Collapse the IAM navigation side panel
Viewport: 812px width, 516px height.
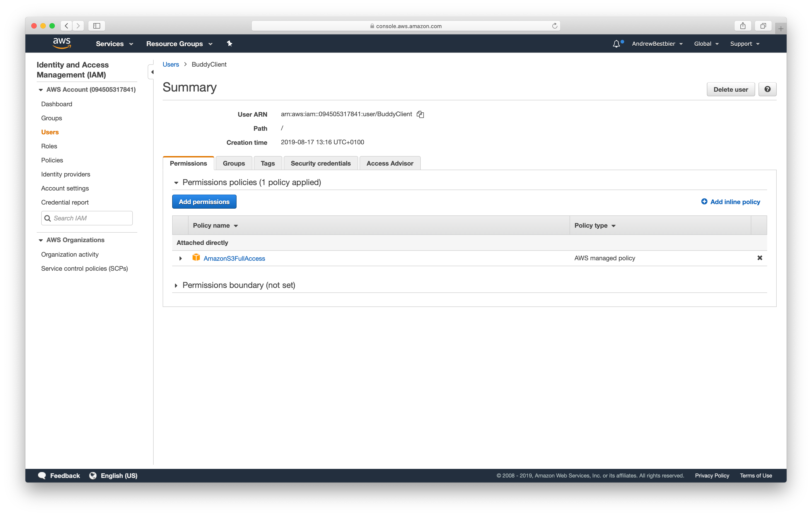(x=152, y=72)
